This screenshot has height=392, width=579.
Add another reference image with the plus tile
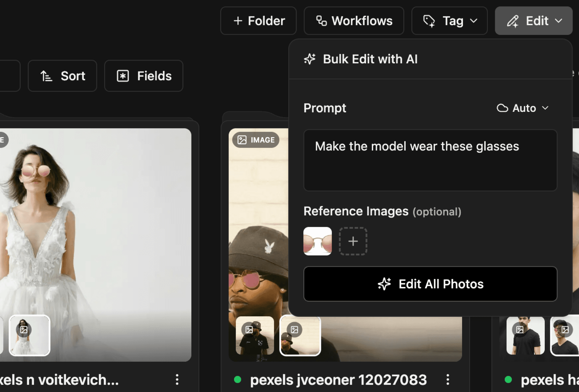(x=353, y=241)
